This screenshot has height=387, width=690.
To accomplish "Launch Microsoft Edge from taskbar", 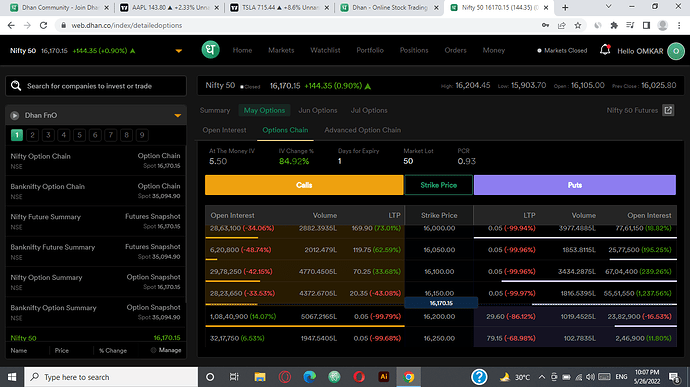I will (309, 377).
